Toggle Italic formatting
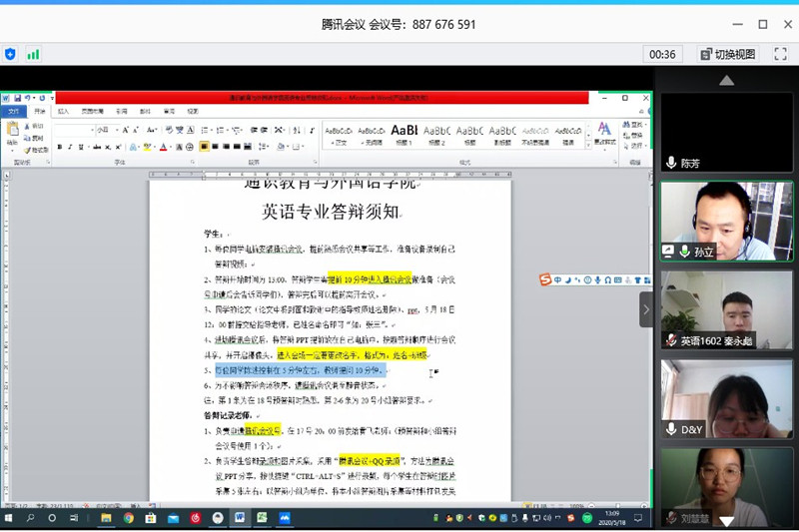The image size is (799, 532). point(70,147)
